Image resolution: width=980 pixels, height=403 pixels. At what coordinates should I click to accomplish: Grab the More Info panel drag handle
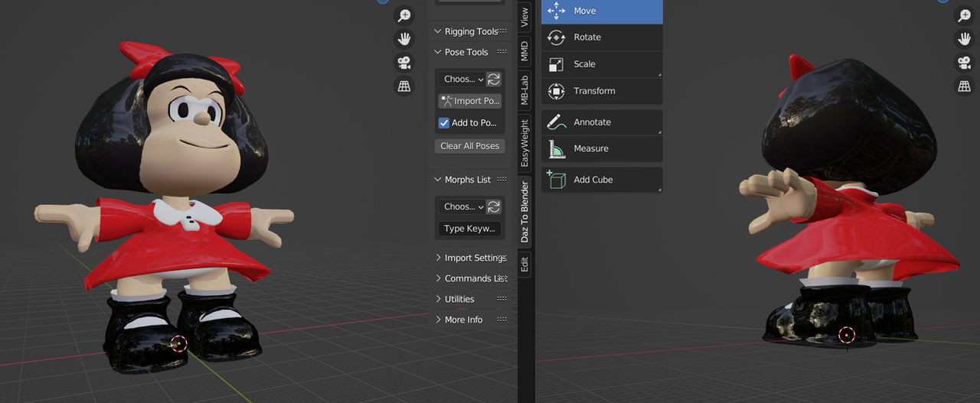point(501,320)
